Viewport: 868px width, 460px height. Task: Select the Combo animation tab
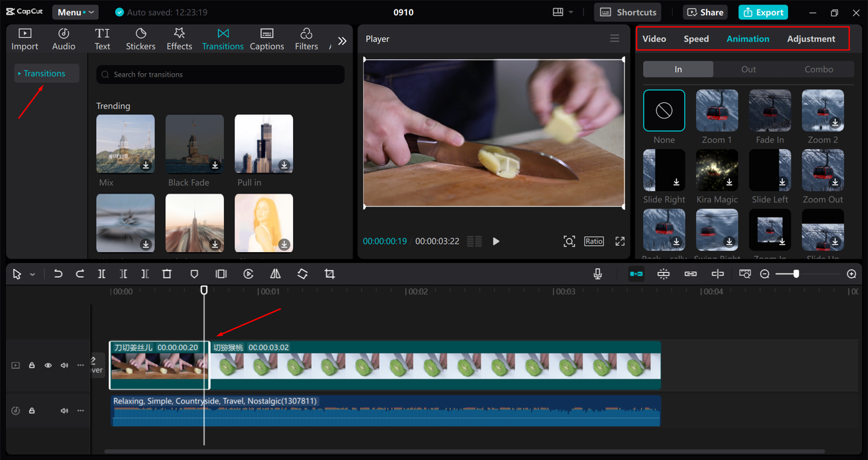pyautogui.click(x=819, y=69)
